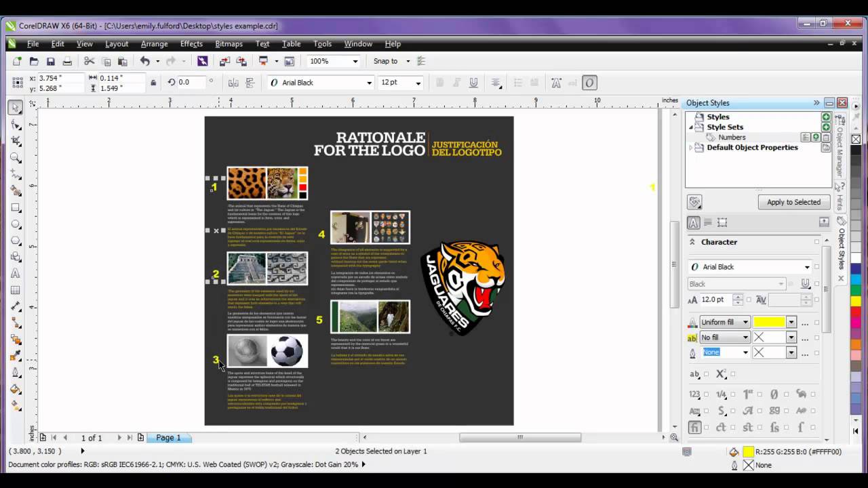
Task: Open the Tools menu
Action: point(322,43)
